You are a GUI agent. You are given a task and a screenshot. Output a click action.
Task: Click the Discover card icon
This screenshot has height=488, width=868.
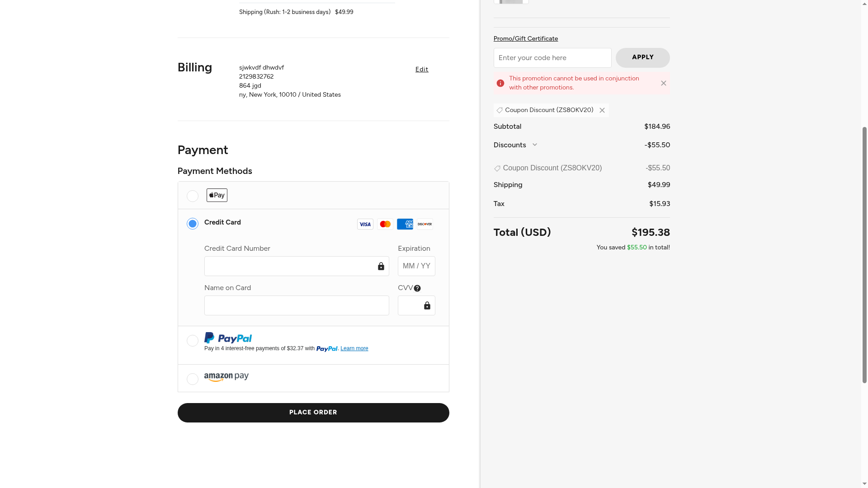(425, 224)
